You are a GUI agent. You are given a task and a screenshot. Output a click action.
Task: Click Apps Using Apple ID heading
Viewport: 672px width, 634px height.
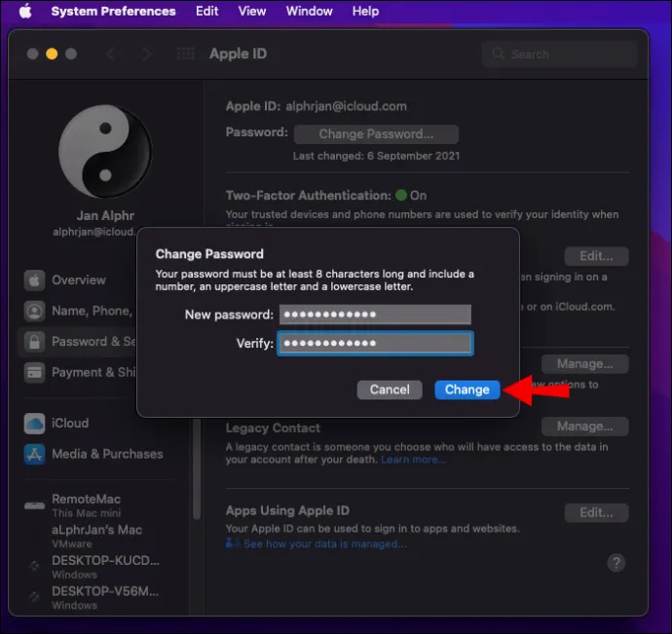click(x=287, y=510)
